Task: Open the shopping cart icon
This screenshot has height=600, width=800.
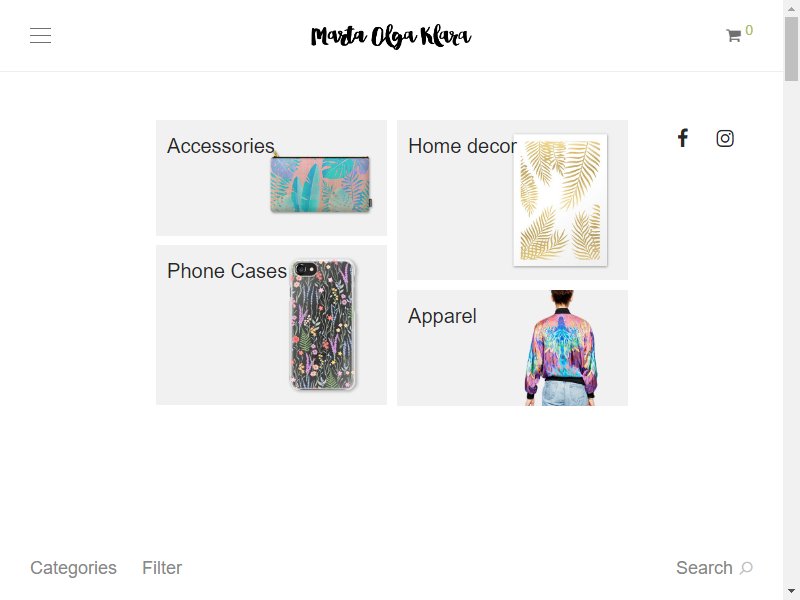Action: click(733, 35)
